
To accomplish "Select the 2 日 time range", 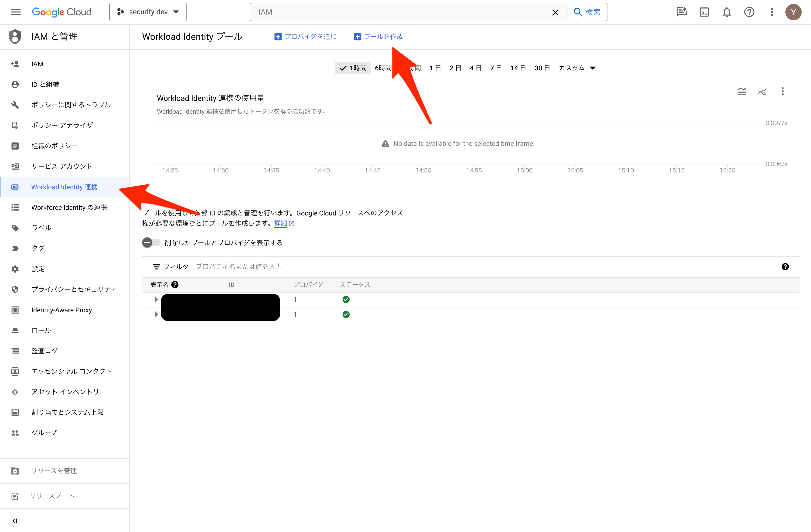I will click(455, 68).
